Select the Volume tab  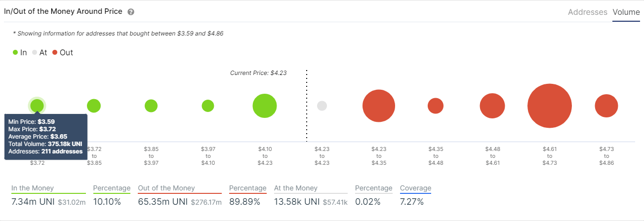pos(626,12)
